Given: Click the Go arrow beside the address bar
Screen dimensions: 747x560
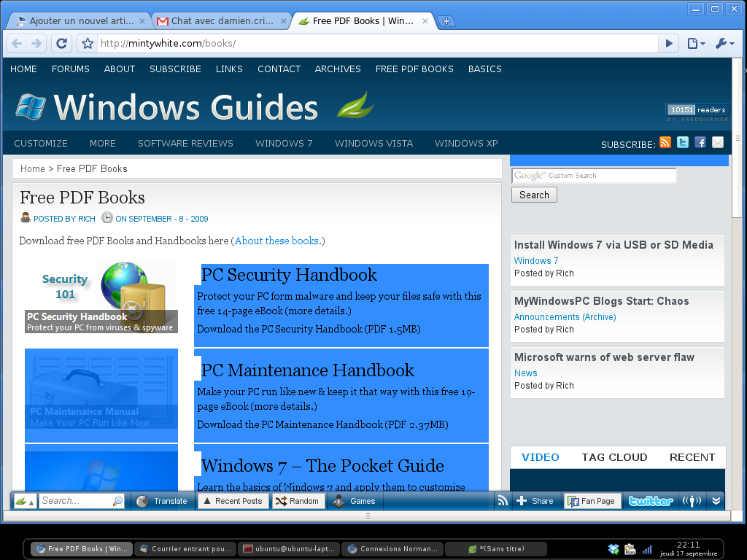Looking at the screenshot, I should point(669,43).
